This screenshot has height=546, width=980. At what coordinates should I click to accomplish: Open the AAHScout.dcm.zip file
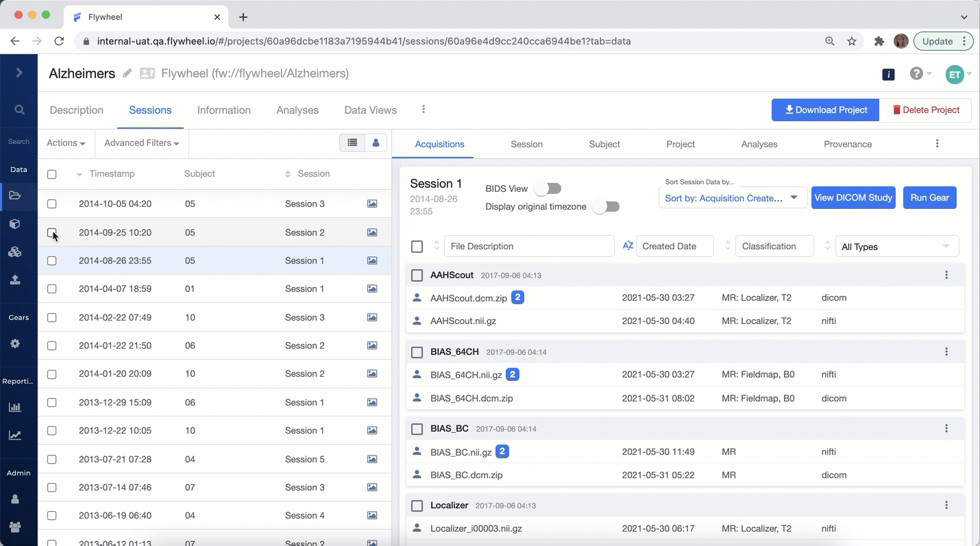pyautogui.click(x=468, y=298)
